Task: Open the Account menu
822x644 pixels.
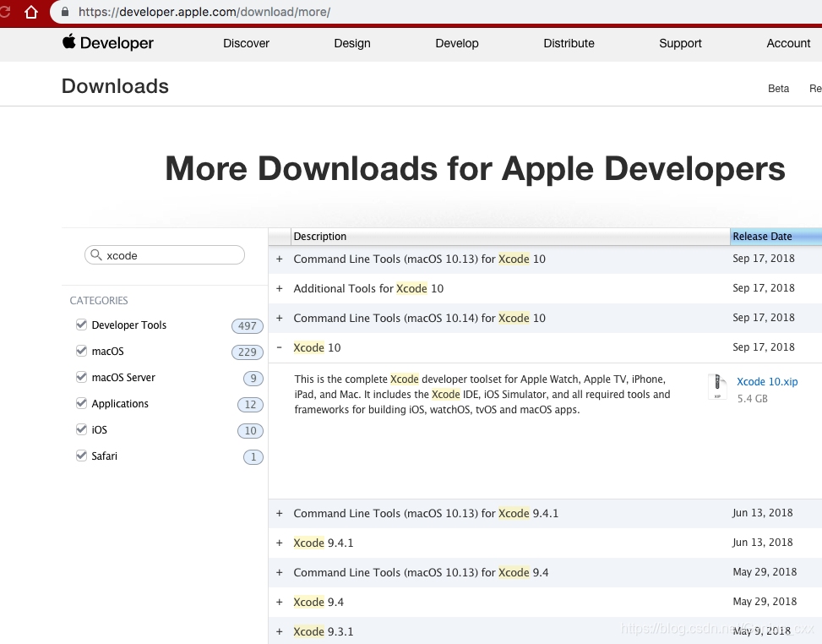Action: coord(788,44)
